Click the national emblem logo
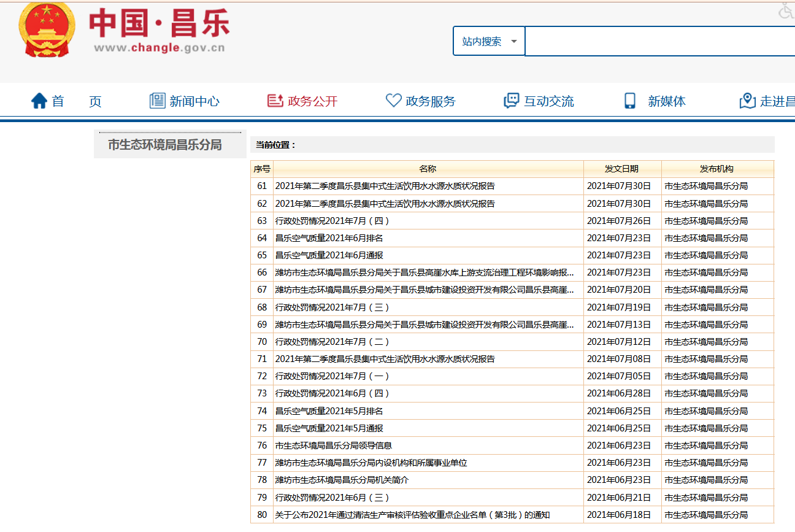Image resolution: width=795 pixels, height=532 pixels. [47, 31]
